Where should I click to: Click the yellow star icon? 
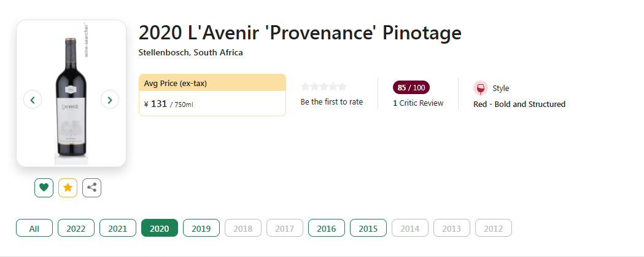(68, 188)
